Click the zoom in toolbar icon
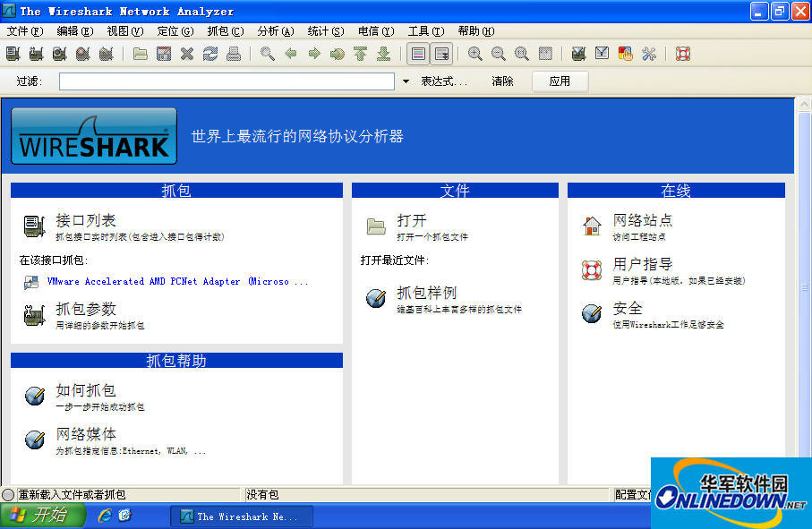This screenshot has width=812, height=529. click(x=475, y=54)
